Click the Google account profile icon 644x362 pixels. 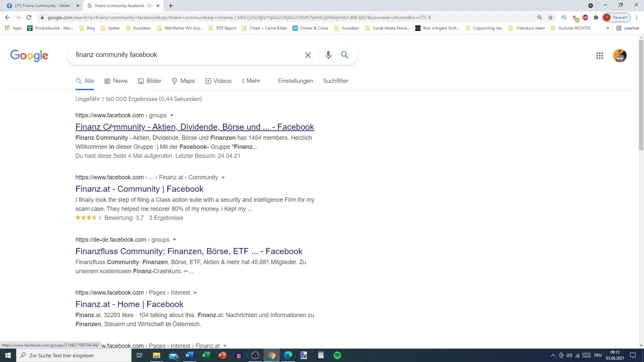pos(620,55)
